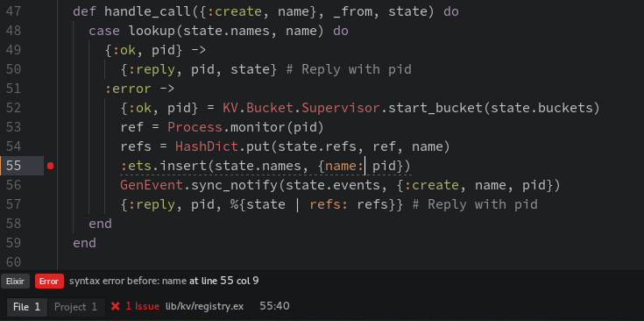Click line number 60 in the gutter
This screenshot has width=644, height=321.
click(13, 262)
